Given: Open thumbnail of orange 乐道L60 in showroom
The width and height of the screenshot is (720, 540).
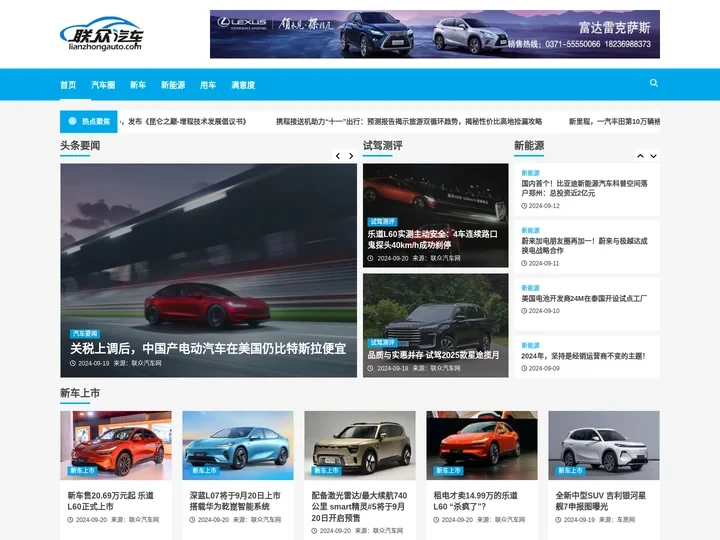Looking at the screenshot, I should [116, 445].
